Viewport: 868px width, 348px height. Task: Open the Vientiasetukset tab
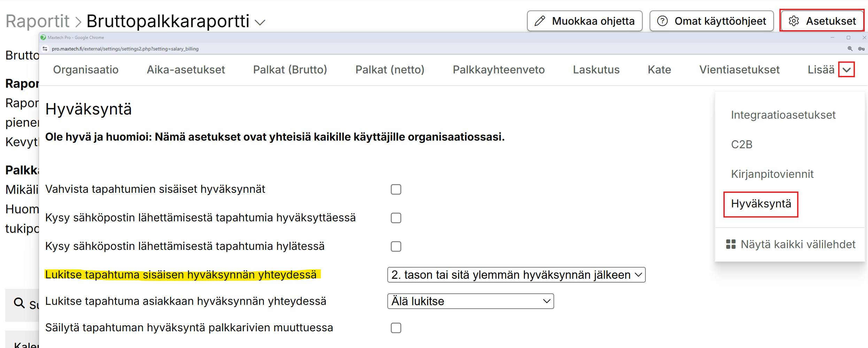click(x=739, y=70)
